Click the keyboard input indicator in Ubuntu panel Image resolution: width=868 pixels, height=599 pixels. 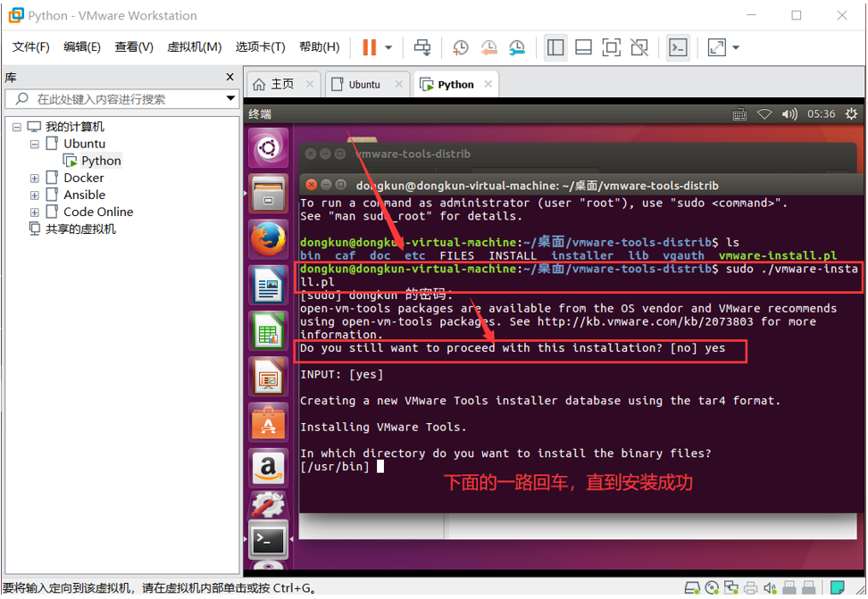coord(739,114)
